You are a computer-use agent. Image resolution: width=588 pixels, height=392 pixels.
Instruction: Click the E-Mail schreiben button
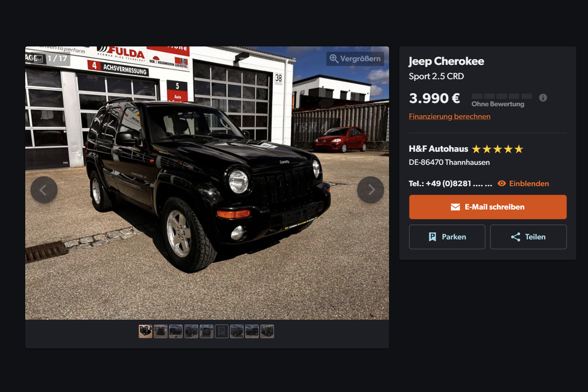point(488,207)
